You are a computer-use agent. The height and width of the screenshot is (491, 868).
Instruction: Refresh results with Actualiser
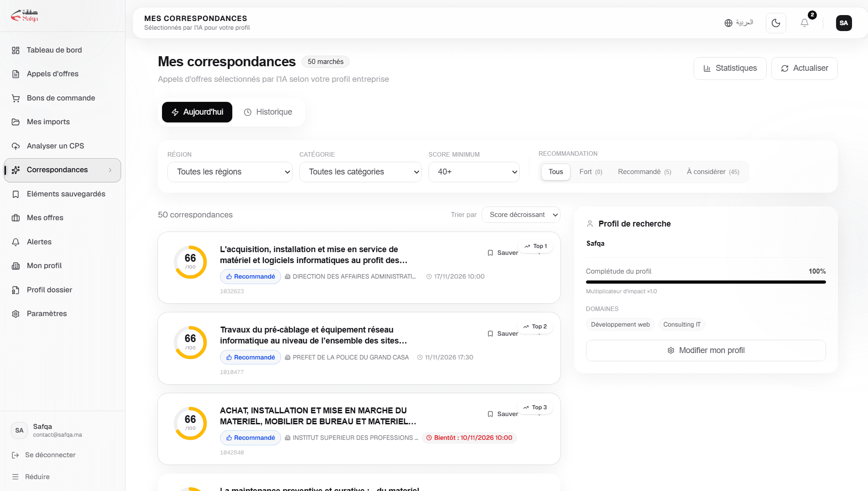click(804, 69)
